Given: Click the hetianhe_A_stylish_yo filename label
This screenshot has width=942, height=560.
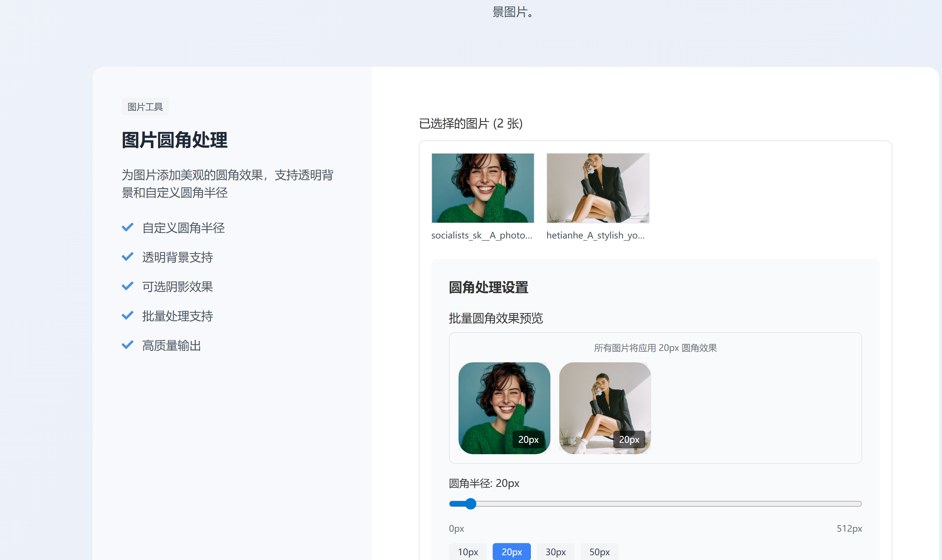Looking at the screenshot, I should [x=595, y=235].
